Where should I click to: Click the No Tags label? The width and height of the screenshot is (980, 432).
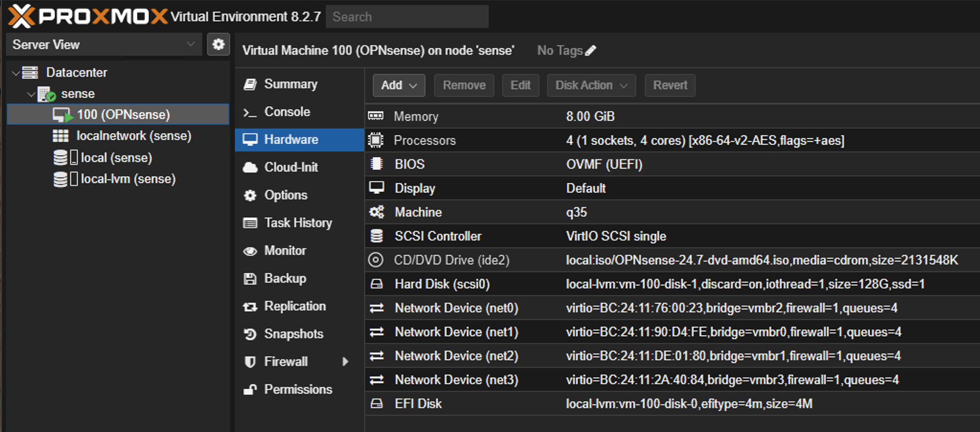coord(559,50)
